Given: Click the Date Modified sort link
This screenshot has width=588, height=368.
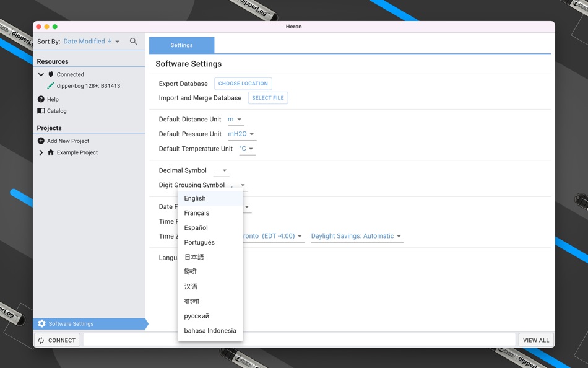Looking at the screenshot, I should (x=84, y=42).
